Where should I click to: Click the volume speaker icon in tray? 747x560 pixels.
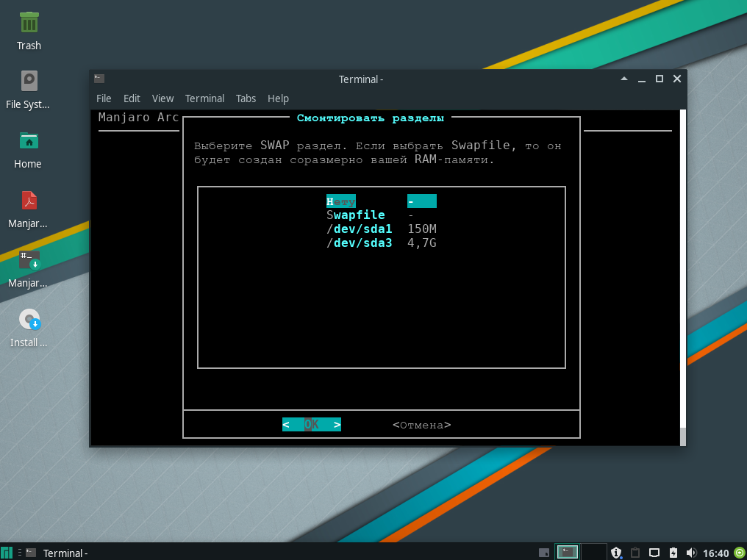click(x=691, y=553)
